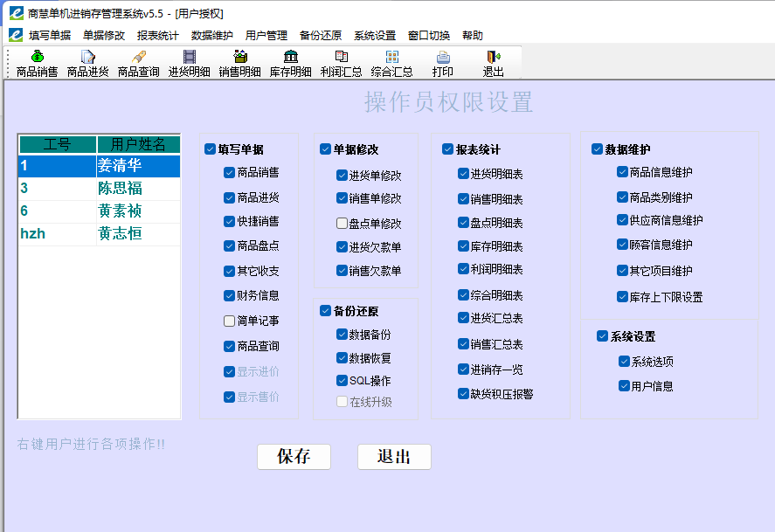Screen dimensions: 775x532
Task: Open the 单据修改 menu
Action: 104,36
